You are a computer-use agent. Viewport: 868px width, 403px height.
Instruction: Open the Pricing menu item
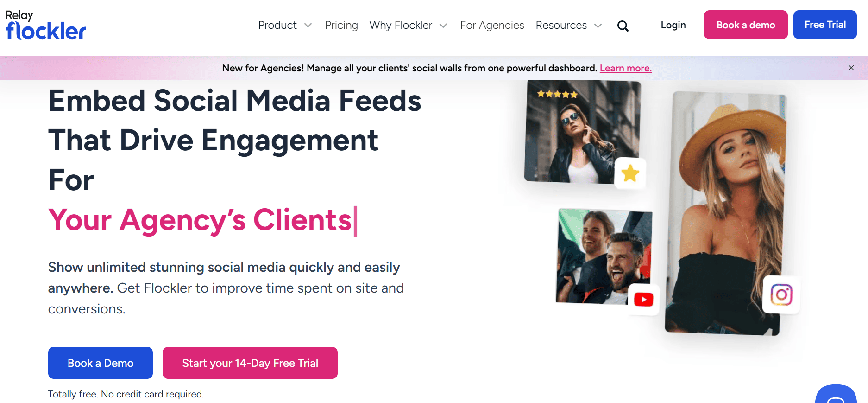[341, 25]
